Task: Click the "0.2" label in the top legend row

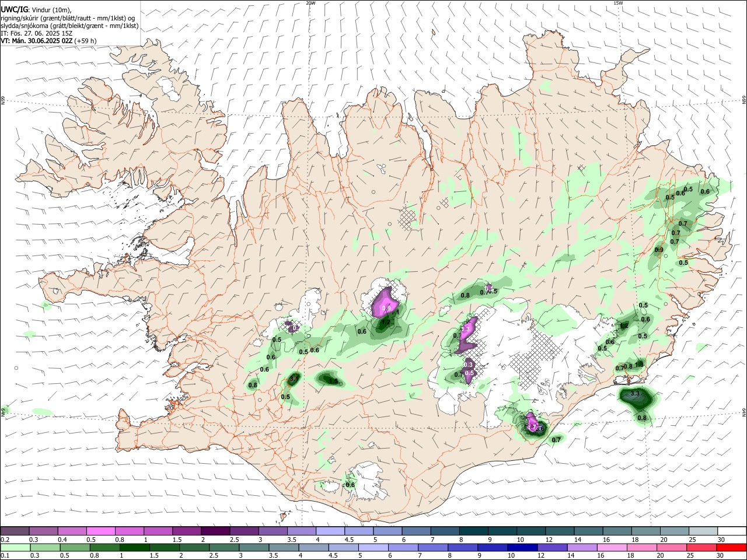Action: pyautogui.click(x=5, y=540)
